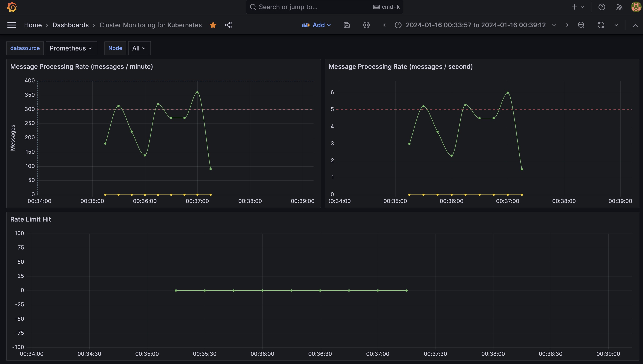This screenshot has height=364, width=643.
Task: Open the hamburger navigation menu
Action: point(11,25)
